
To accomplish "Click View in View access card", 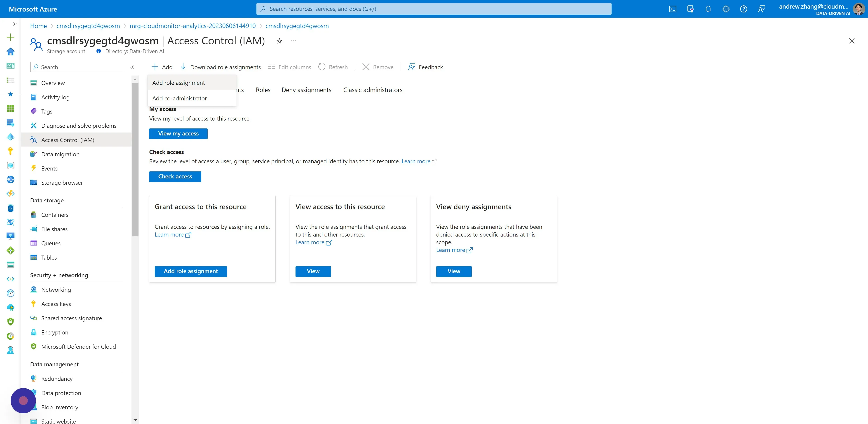I will pos(313,271).
